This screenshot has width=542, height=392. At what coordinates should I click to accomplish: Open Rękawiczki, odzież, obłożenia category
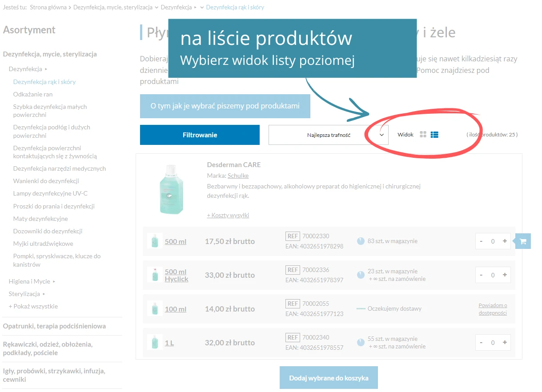point(48,348)
